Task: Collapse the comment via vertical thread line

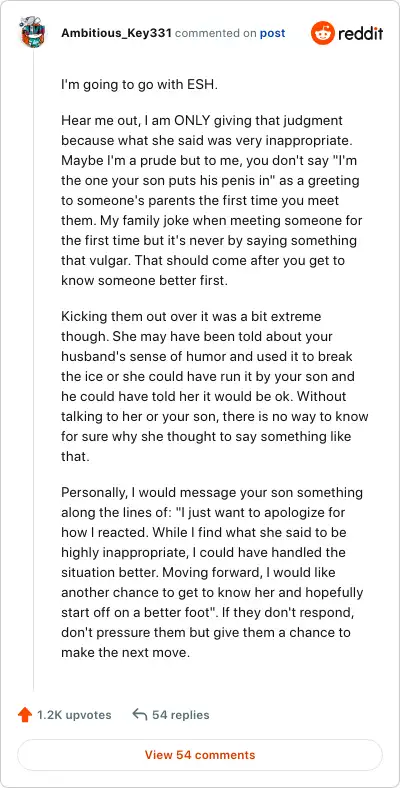Action: 34,369
